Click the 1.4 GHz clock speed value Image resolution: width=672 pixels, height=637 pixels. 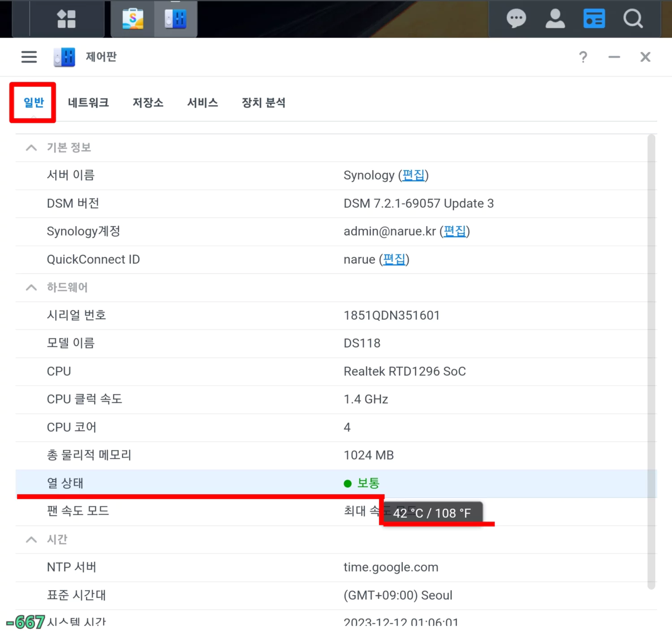366,399
